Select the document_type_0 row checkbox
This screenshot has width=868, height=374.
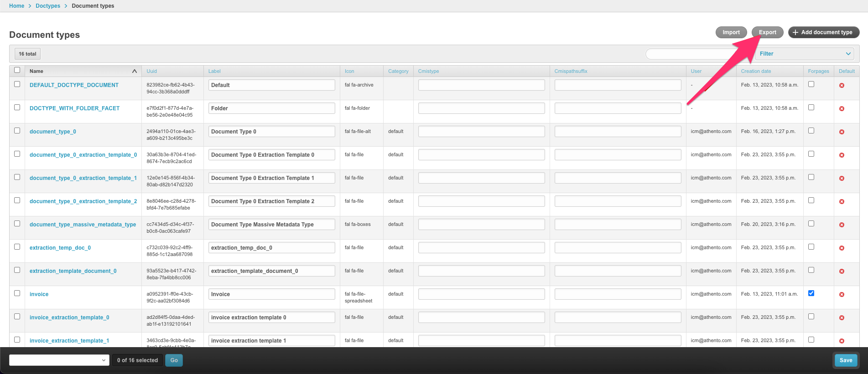click(x=17, y=131)
